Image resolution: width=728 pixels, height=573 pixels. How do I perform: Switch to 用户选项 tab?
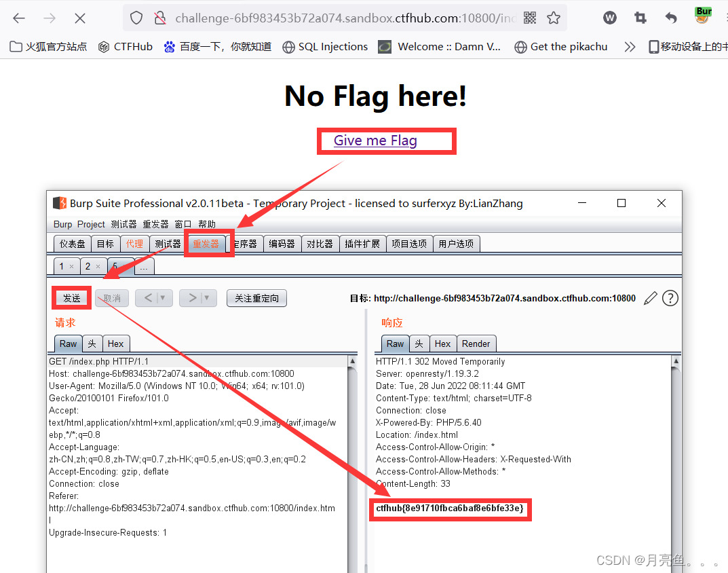click(x=456, y=244)
